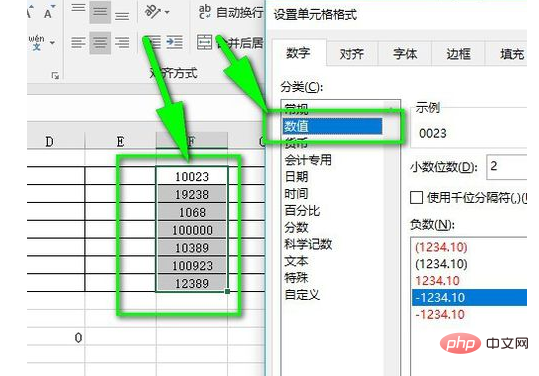Click the align left icon
This screenshot has height=376, width=539.
(x=78, y=43)
